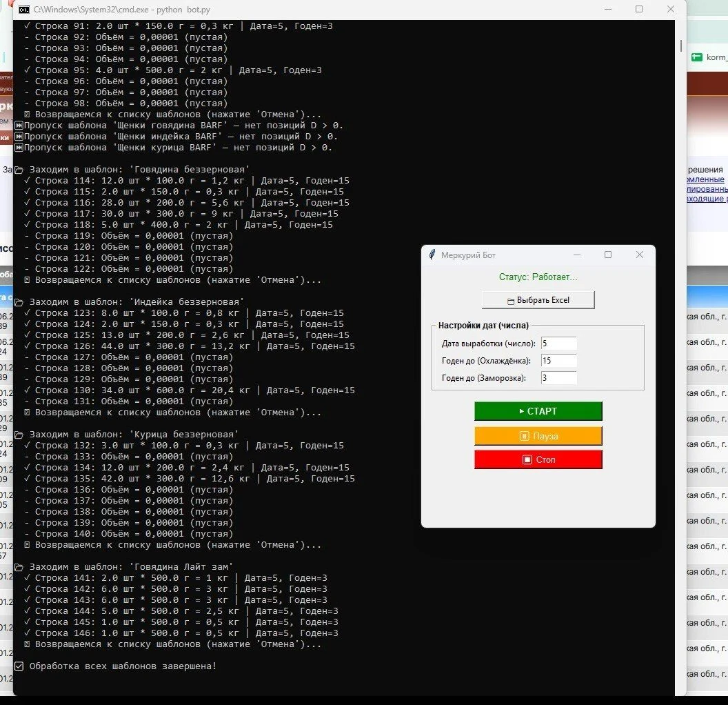Click console line 'Заходим в шаблон: Индейка беззерновая'
Image resolution: width=728 pixels, height=705 pixels.
point(130,302)
